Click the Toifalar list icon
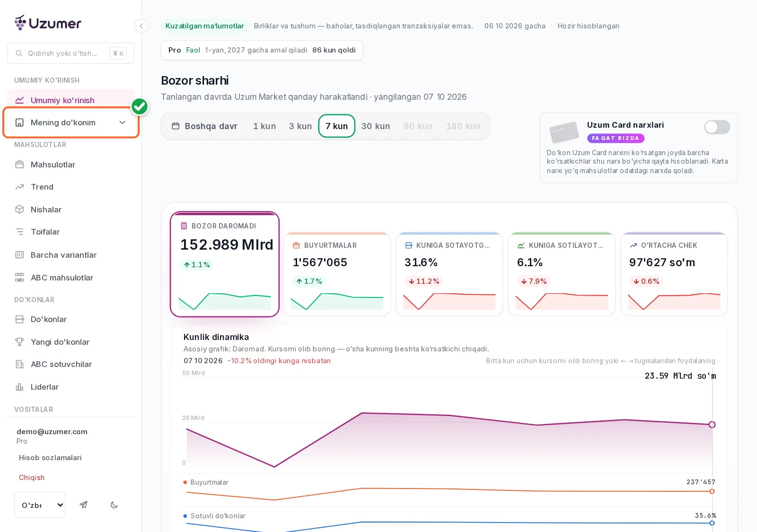Screen dimensions: 757x532 (x=19, y=232)
